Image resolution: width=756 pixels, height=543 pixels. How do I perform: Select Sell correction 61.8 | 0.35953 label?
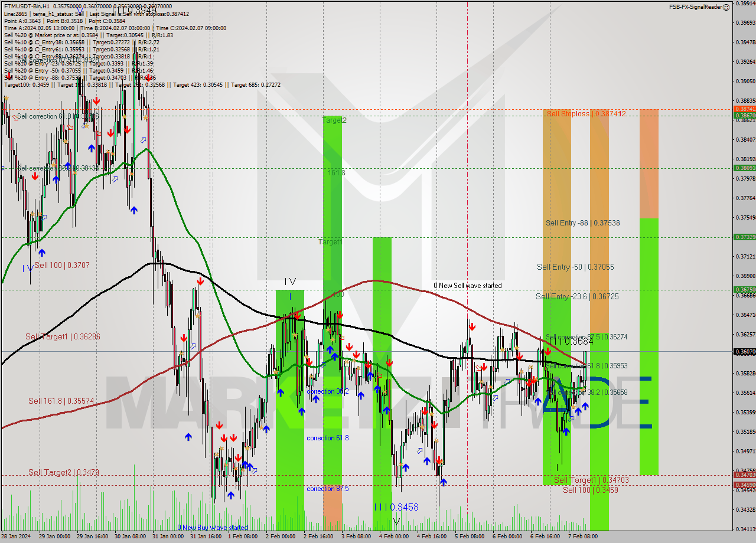click(x=586, y=366)
